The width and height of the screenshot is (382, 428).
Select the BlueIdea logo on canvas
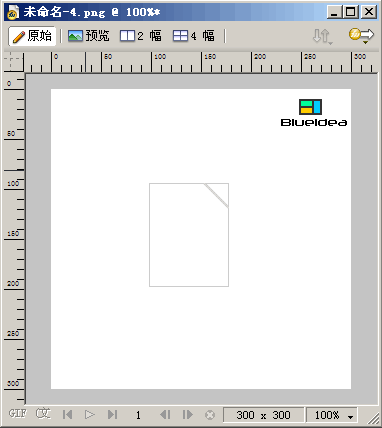[x=314, y=113]
